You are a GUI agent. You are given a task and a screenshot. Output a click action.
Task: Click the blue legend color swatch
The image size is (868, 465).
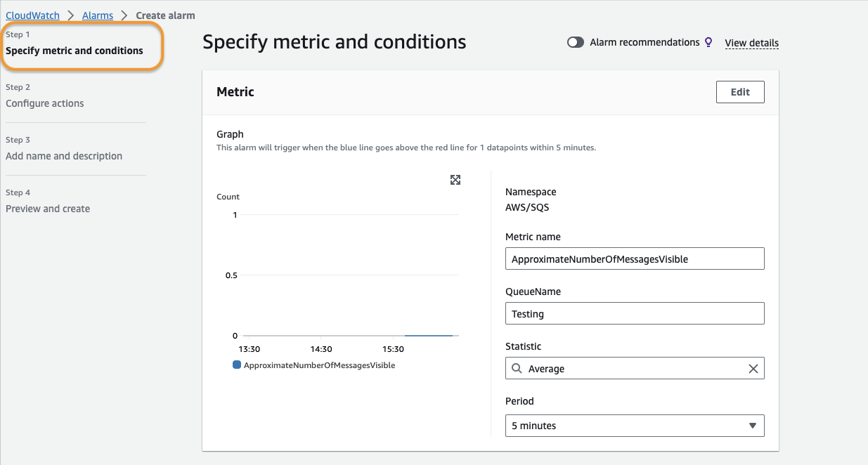coord(237,365)
